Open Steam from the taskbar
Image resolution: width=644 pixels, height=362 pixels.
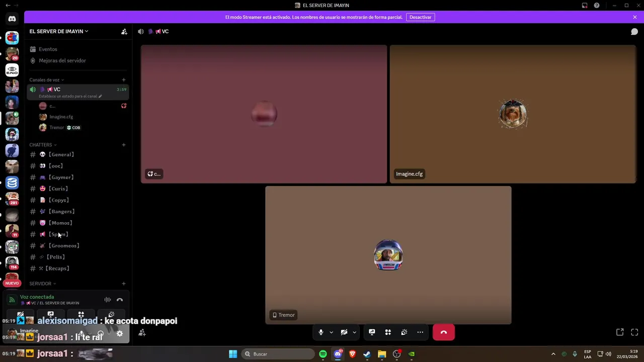tap(367, 354)
